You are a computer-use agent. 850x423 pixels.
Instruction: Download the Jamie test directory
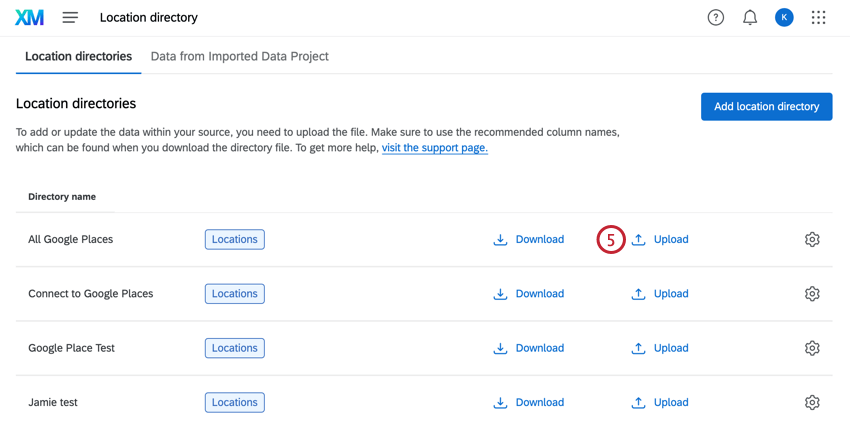(529, 402)
